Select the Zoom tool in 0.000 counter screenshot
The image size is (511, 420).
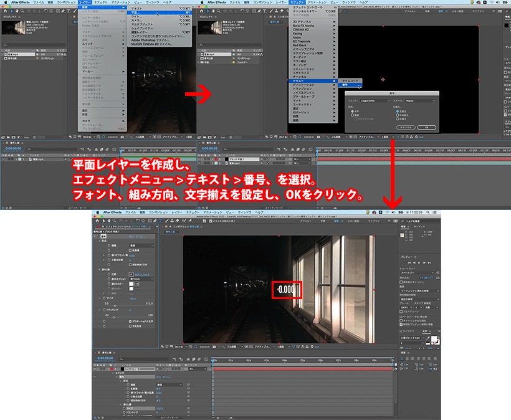pyautogui.click(x=114, y=221)
